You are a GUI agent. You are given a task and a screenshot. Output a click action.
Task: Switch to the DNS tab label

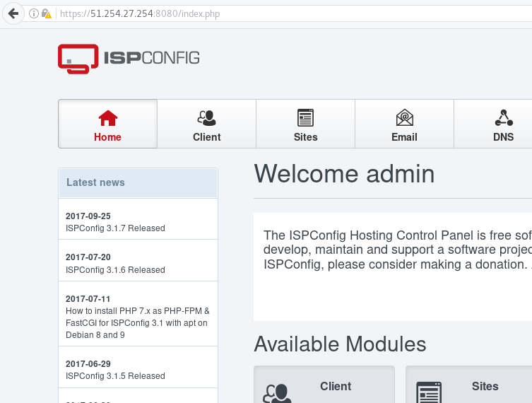click(x=504, y=137)
